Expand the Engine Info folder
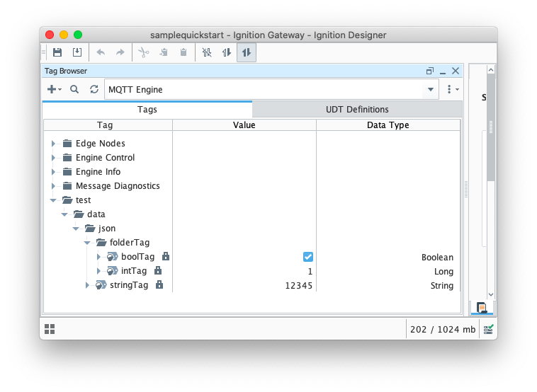 tap(53, 172)
